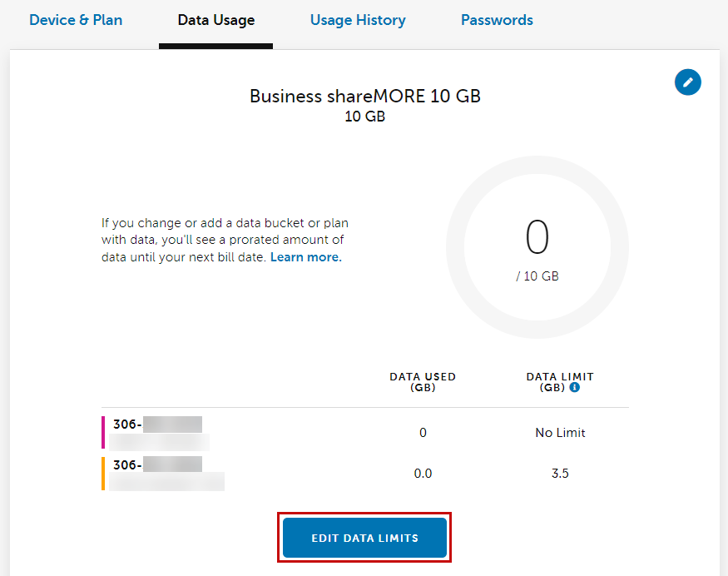The width and height of the screenshot is (728, 576).
Task: Click the pencil icon in top right corner
Action: click(687, 82)
